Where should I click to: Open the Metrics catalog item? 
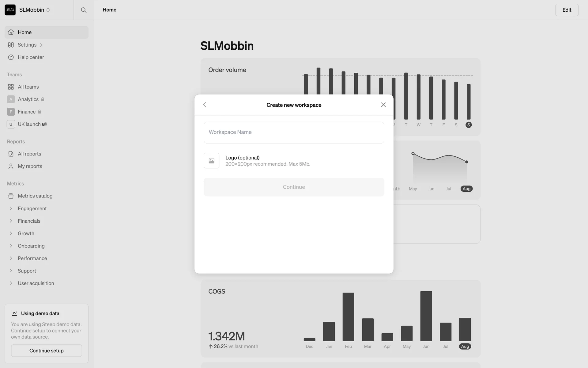click(35, 196)
